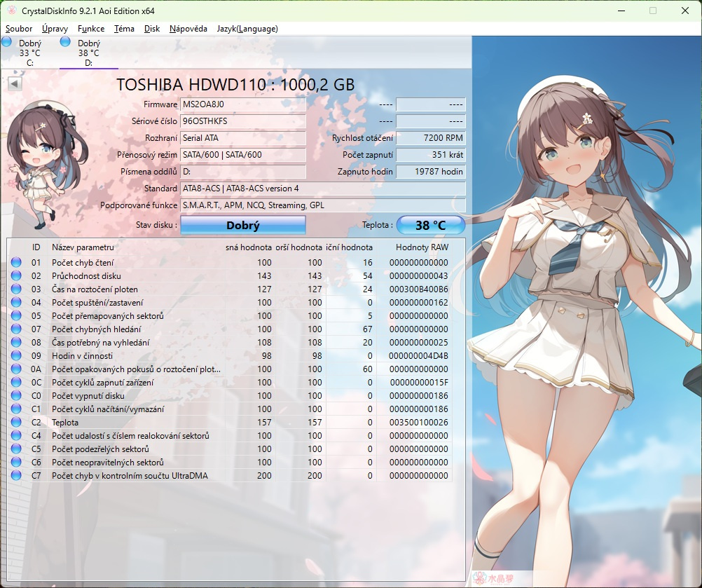Open the Úpravy menu

click(54, 29)
